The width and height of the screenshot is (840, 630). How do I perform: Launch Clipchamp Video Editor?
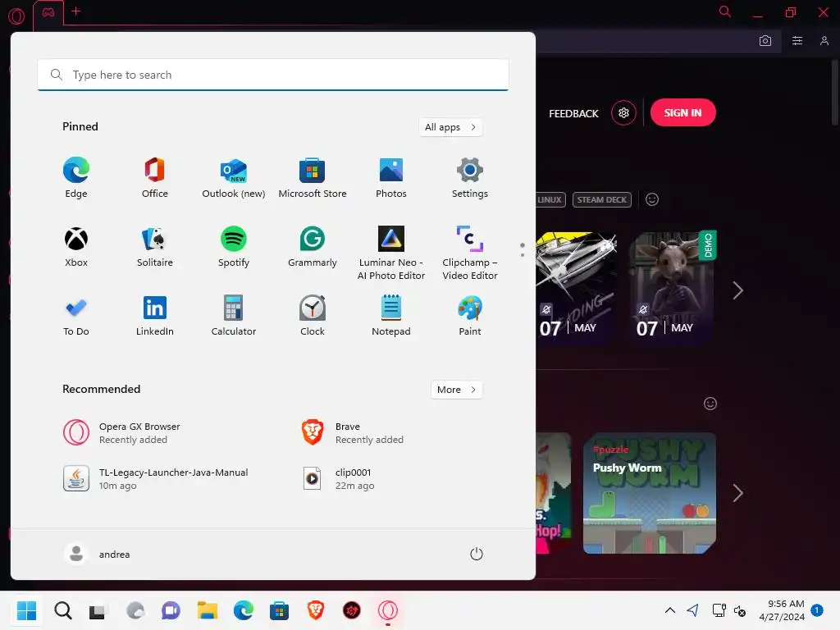470,253
